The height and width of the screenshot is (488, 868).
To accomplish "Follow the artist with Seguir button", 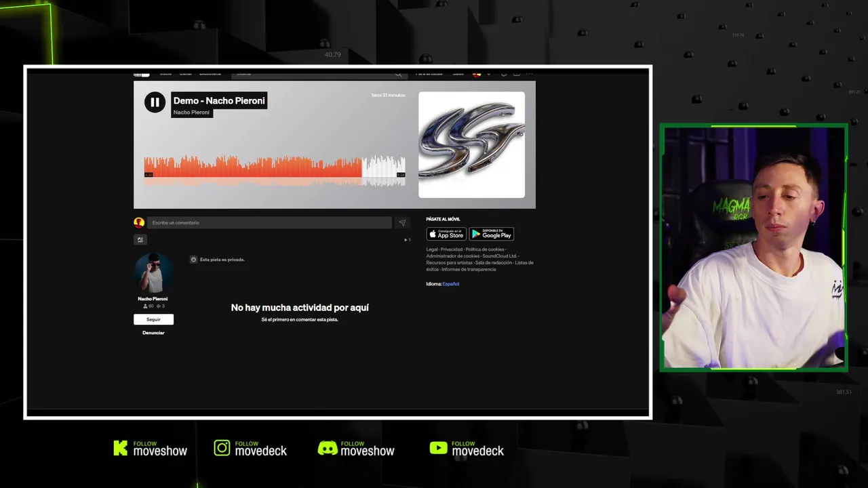I will (153, 319).
